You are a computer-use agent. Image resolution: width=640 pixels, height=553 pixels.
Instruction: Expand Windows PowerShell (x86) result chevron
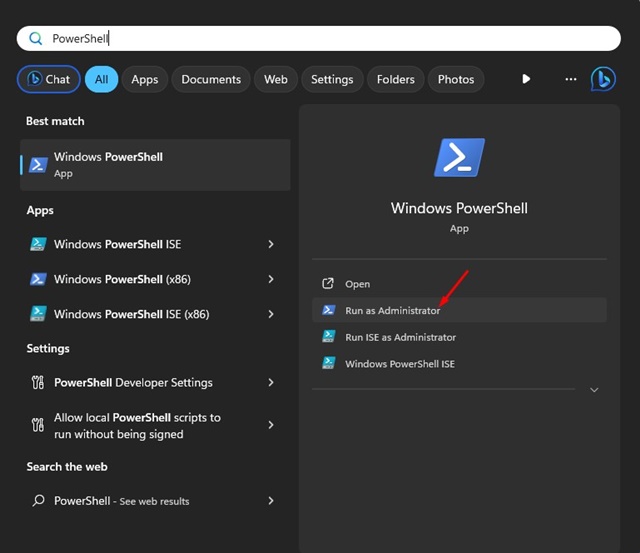(x=271, y=279)
